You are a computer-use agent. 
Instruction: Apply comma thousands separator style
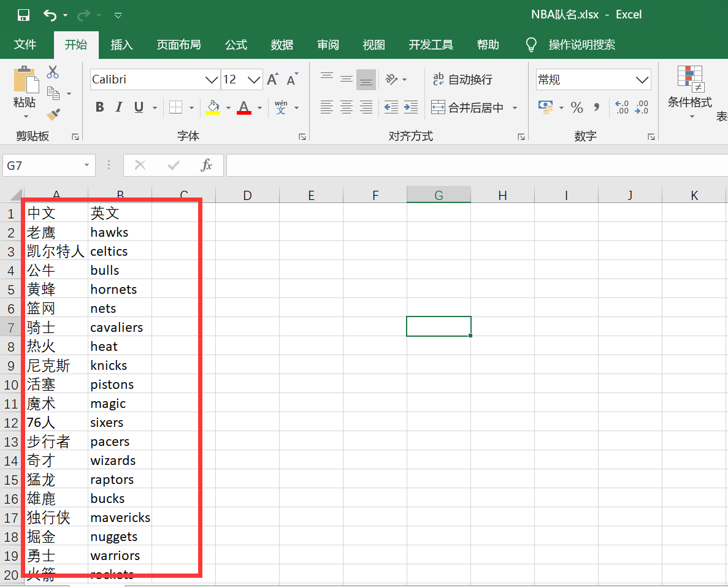coord(597,108)
